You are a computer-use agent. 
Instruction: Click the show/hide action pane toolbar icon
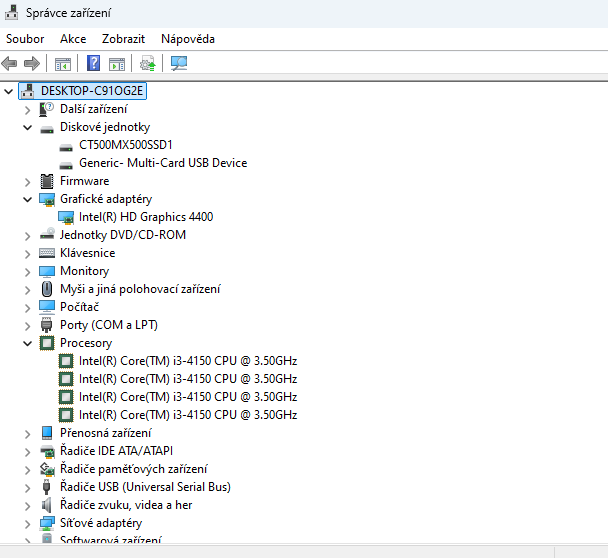pyautogui.click(x=117, y=64)
